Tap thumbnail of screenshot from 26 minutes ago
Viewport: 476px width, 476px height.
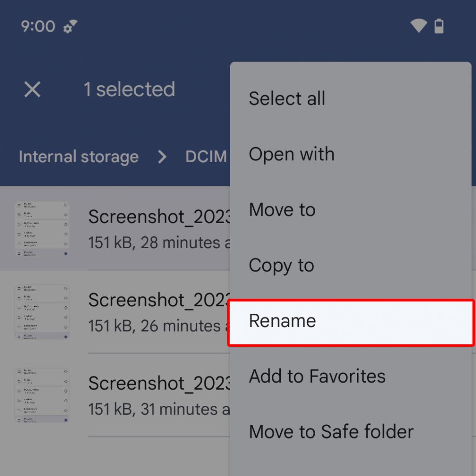(x=42, y=312)
